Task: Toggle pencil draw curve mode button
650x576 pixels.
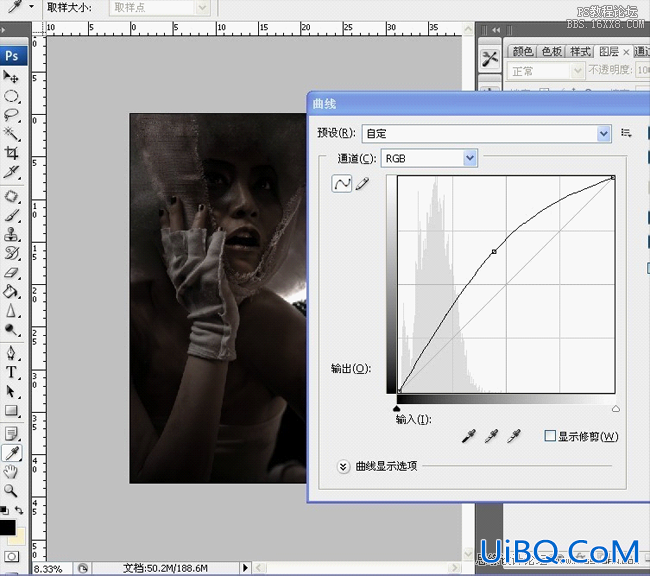Action: click(x=362, y=184)
